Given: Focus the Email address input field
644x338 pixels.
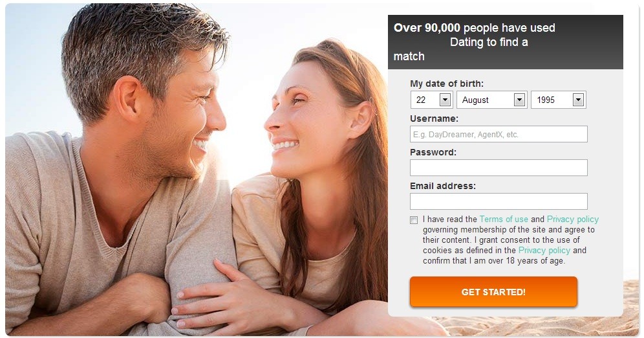Looking at the screenshot, I should click(499, 201).
